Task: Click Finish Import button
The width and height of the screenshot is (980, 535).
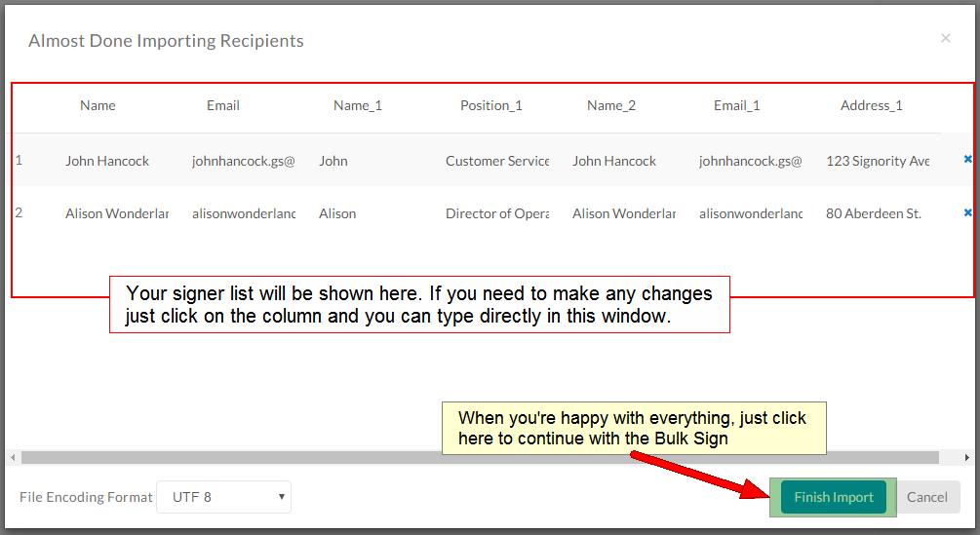Action: [833, 497]
